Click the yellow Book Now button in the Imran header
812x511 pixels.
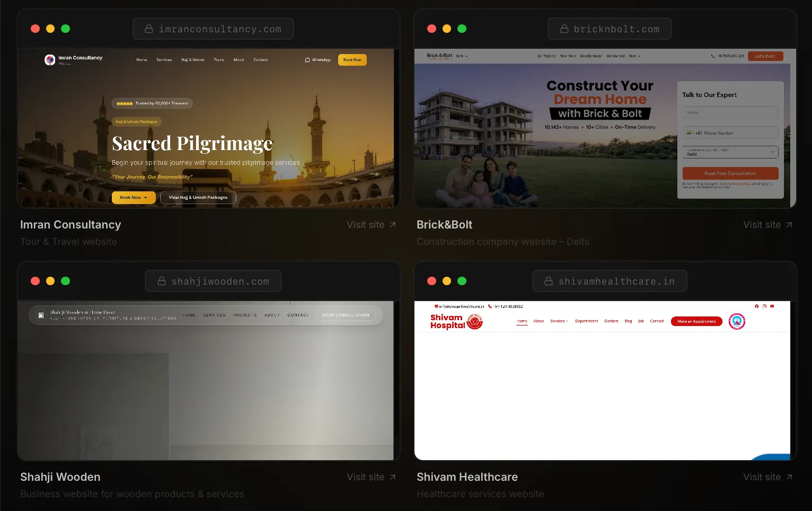[352, 60]
